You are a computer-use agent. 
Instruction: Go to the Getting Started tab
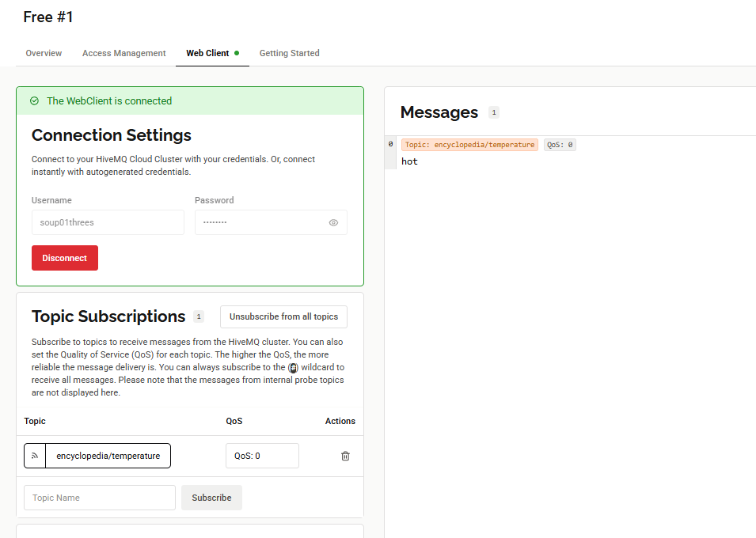290,53
